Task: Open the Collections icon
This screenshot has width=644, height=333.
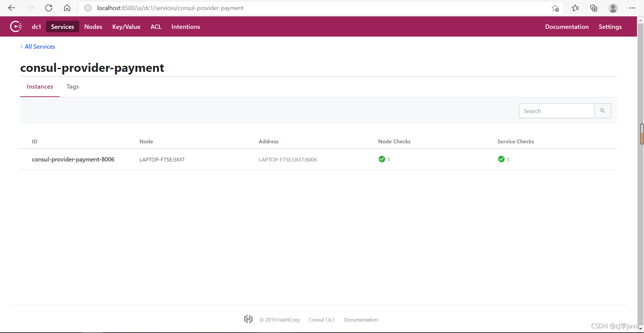Action: point(594,8)
